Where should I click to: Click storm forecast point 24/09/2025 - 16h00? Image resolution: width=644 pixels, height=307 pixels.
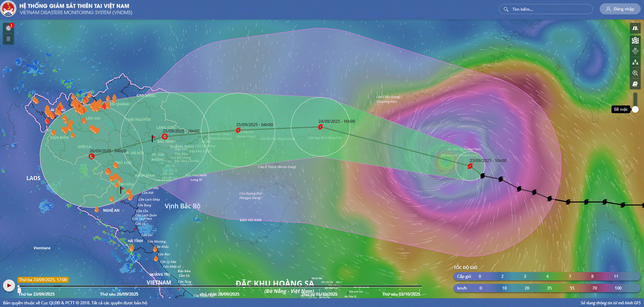(x=320, y=127)
